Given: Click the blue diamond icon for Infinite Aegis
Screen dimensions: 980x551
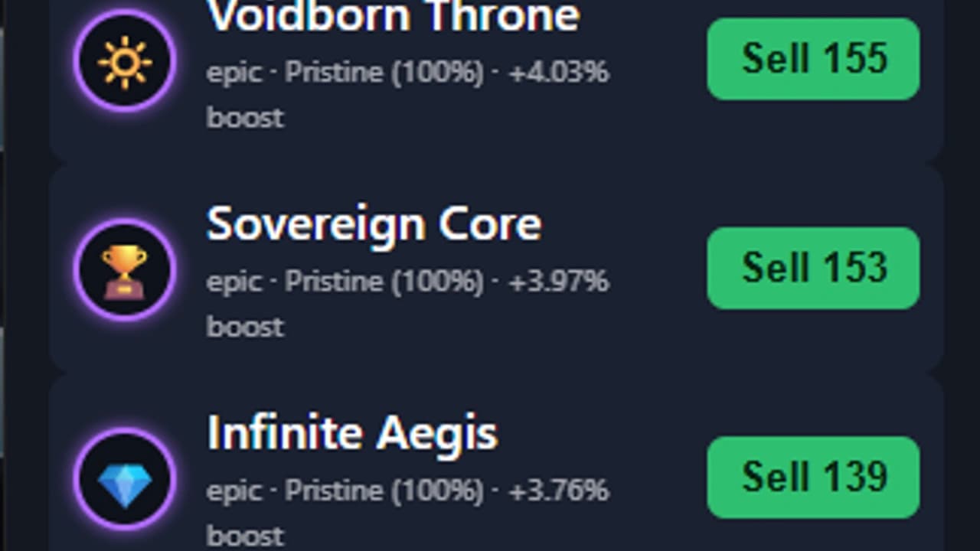Looking at the screenshot, I should pos(125,480).
